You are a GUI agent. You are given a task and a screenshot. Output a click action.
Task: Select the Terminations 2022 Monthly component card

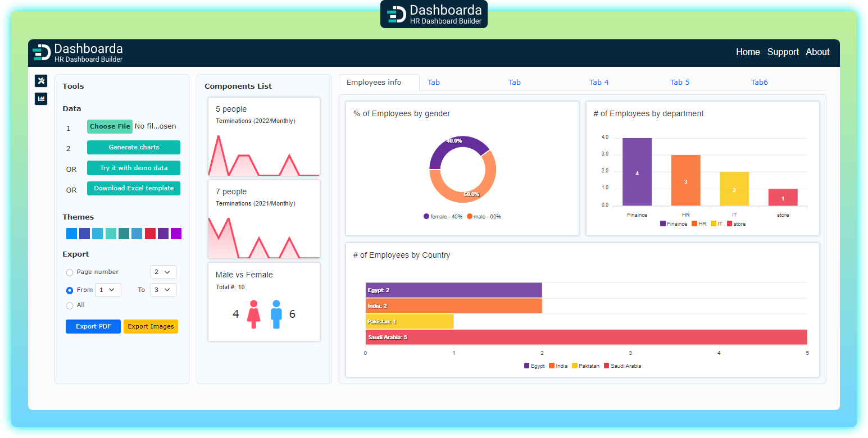coord(264,137)
